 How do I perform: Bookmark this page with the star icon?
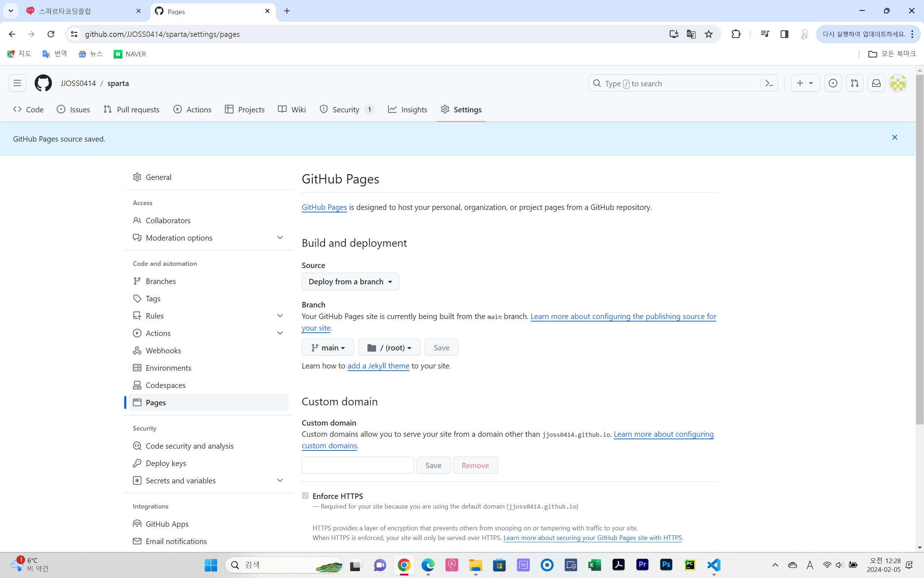pyautogui.click(x=709, y=34)
